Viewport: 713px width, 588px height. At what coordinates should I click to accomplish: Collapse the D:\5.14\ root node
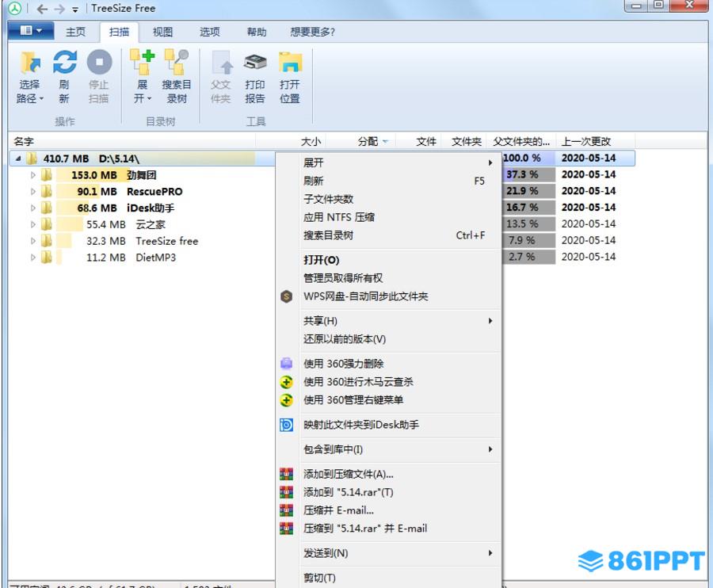[17, 158]
